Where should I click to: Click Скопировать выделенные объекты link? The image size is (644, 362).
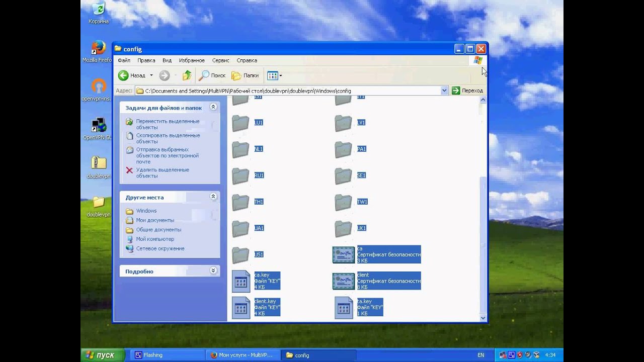click(168, 138)
